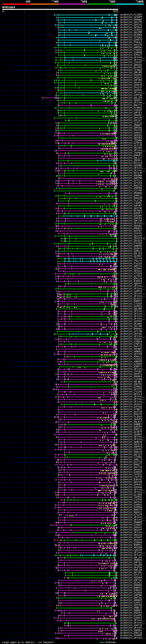Image resolution: width=146 pixels, height=644 pixels.
Task: Select the UniRef100_Q2TCL0 label
Action: (131, 181)
